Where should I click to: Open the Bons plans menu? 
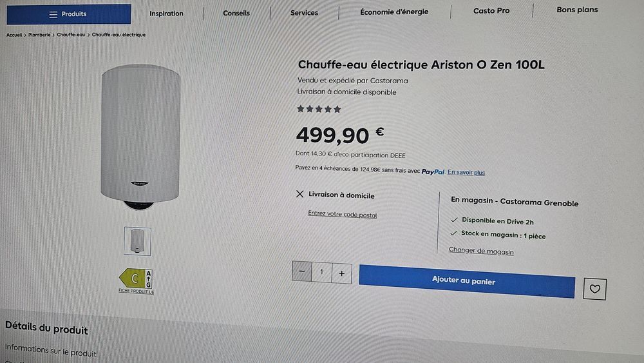(577, 10)
